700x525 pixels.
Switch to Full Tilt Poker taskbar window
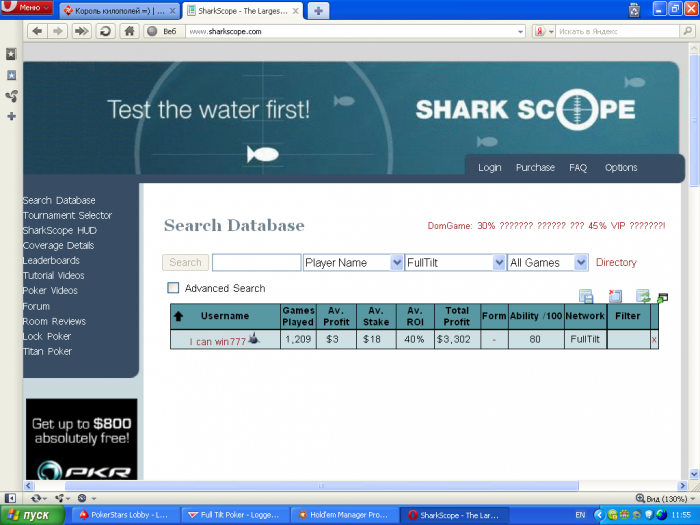click(234, 515)
